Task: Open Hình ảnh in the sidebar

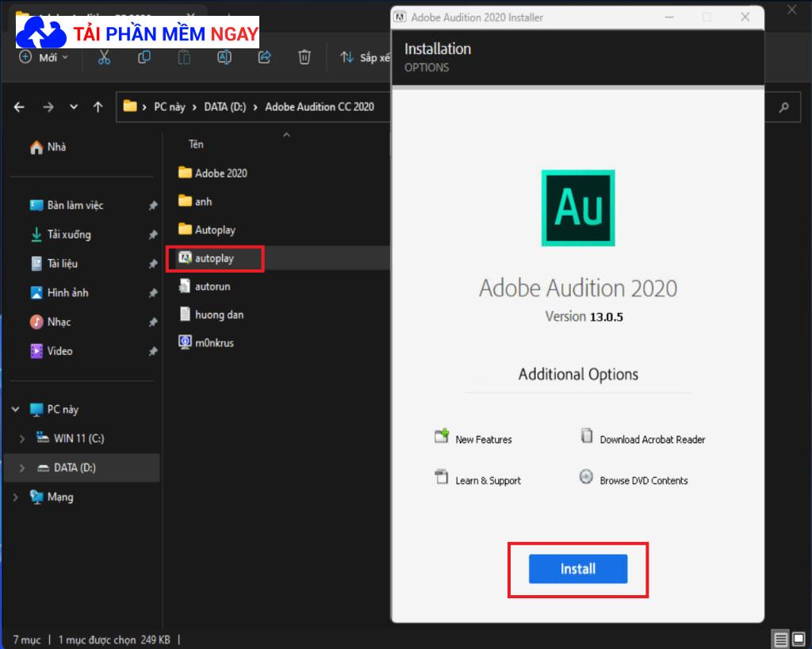Action: click(59, 293)
